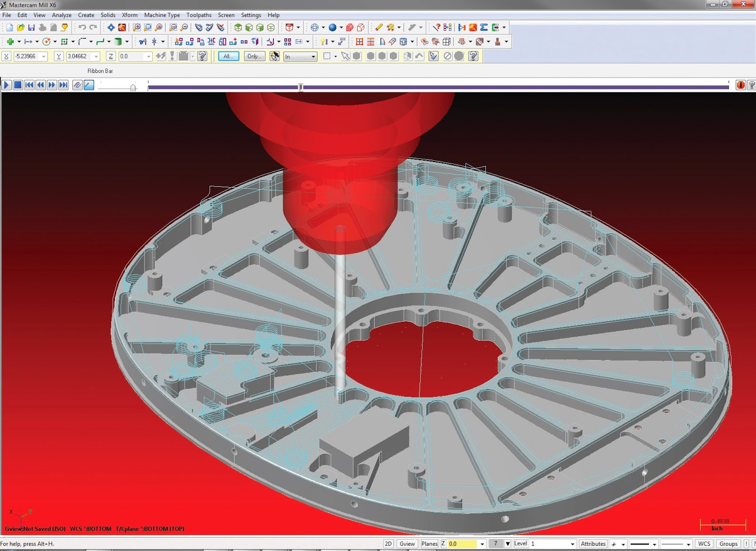The width and height of the screenshot is (756, 551).
Task: Click the red graphics view cube icon
Action: [x=290, y=28]
